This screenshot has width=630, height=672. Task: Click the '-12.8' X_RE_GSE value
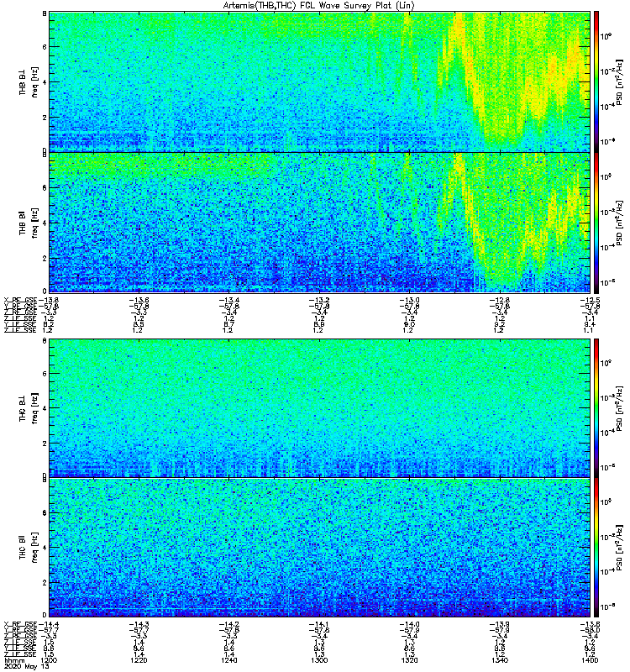[x=500, y=300]
